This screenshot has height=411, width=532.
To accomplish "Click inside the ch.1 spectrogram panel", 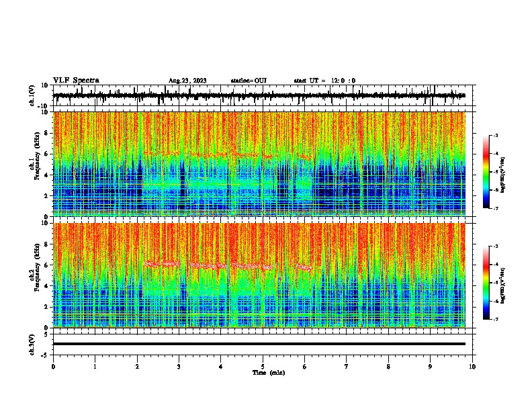I will point(259,164).
